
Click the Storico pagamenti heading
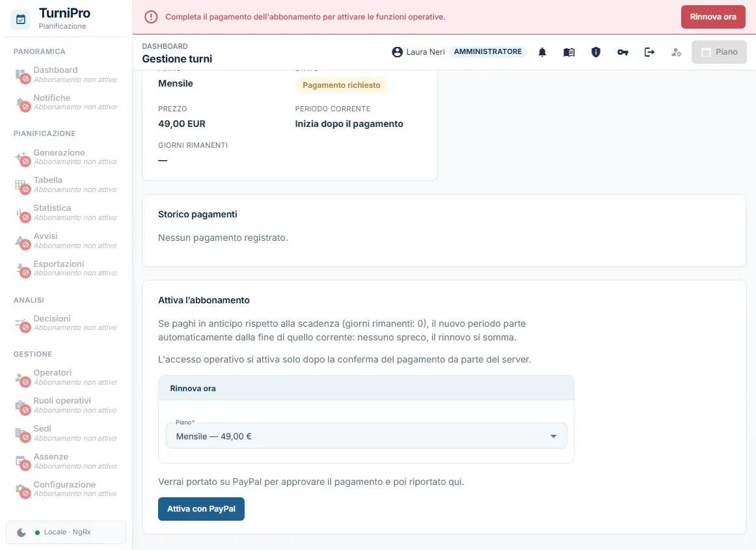click(x=198, y=214)
